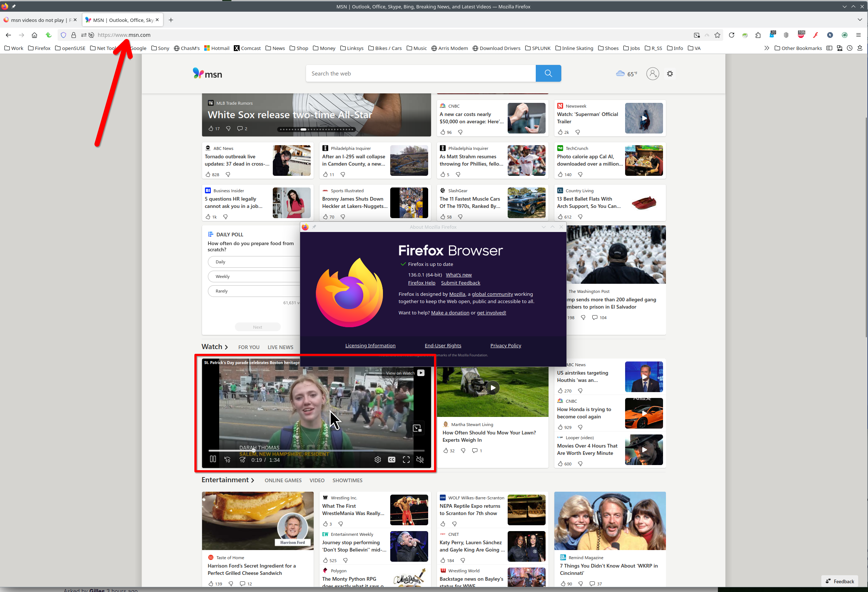The width and height of the screenshot is (868, 592).
Task: Dislike the Bronny James Sports Illustrated story
Action: [342, 217]
